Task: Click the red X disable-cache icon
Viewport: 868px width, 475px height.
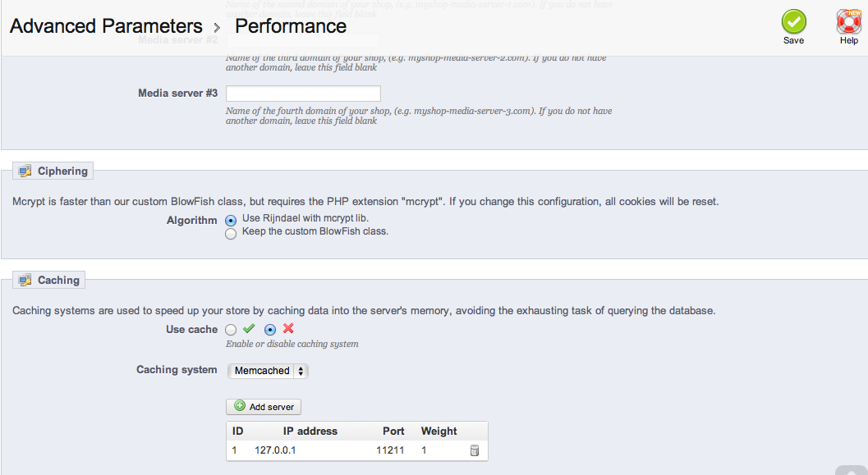Action: coord(288,329)
